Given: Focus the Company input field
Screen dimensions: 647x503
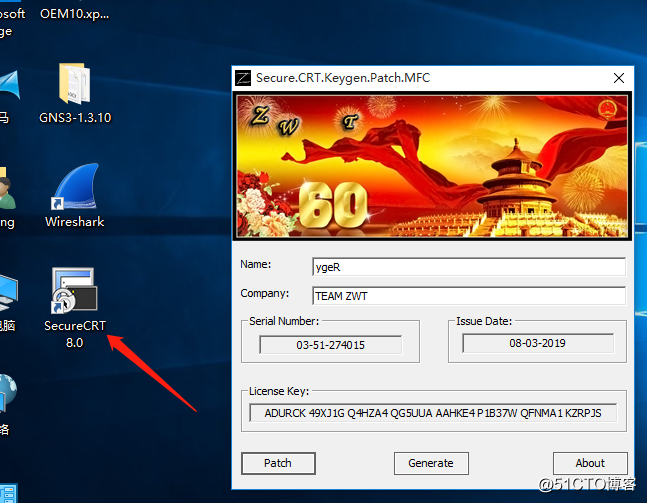Looking at the screenshot, I should point(469,296).
